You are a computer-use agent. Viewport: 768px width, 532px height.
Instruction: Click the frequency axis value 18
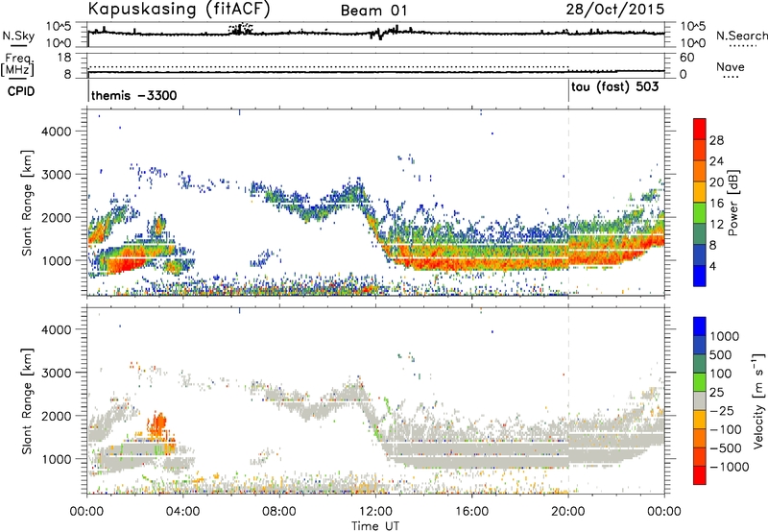pos(64,58)
